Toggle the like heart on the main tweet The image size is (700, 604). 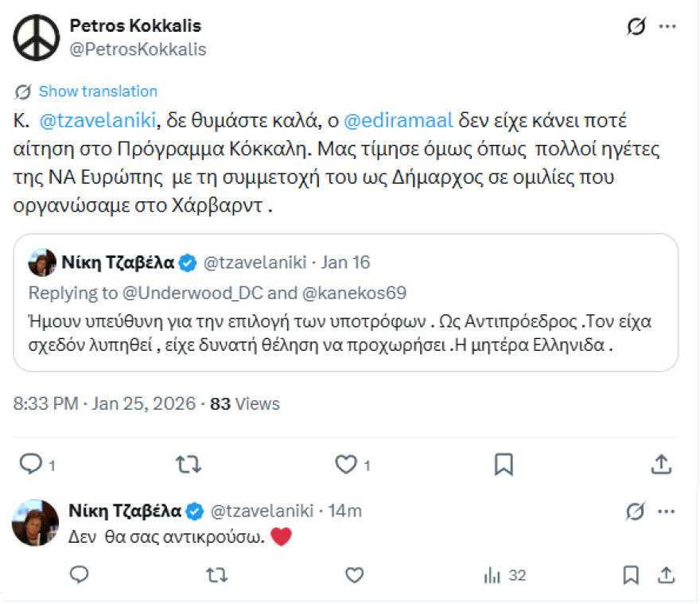pos(345,464)
